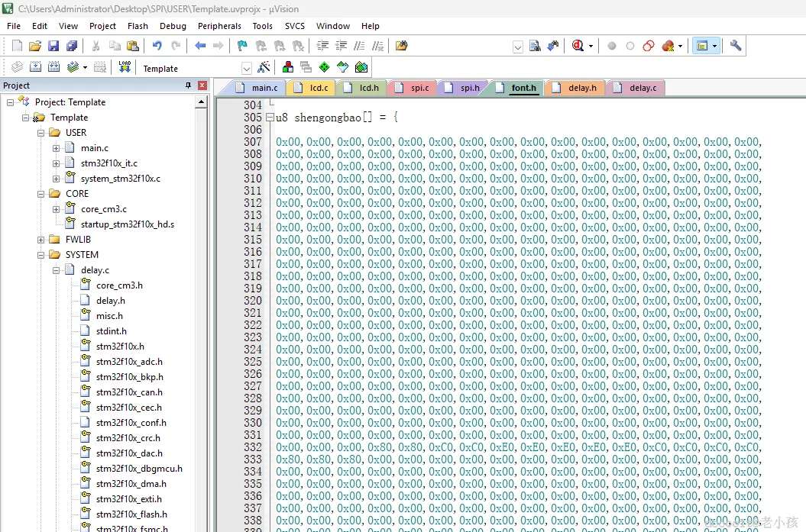Toggle the bookmark flag icon
Screen dimensions: 806x532
242,46
